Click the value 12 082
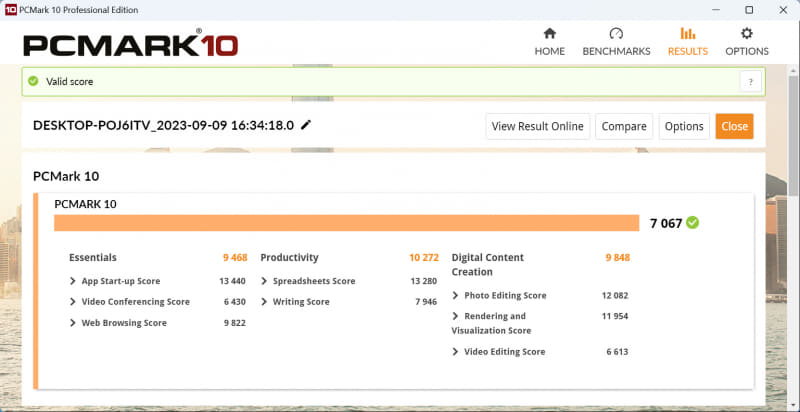 [615, 295]
